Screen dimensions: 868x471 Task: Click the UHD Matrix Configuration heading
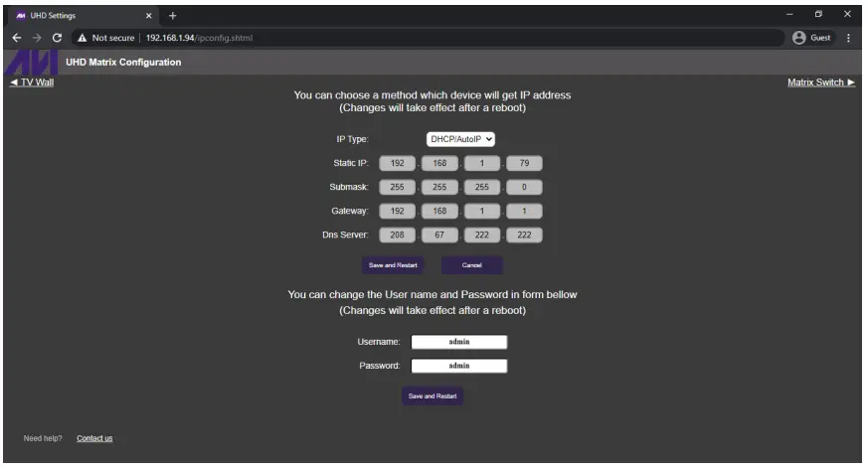coord(123,63)
